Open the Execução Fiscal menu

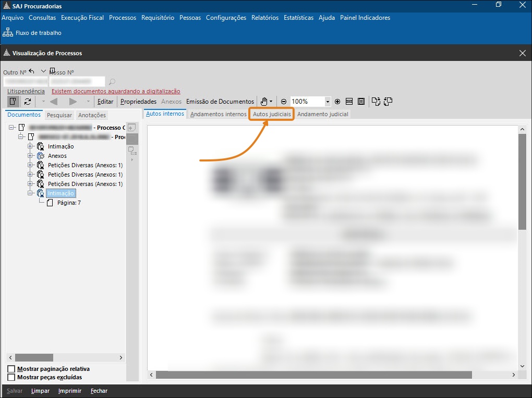[82, 18]
